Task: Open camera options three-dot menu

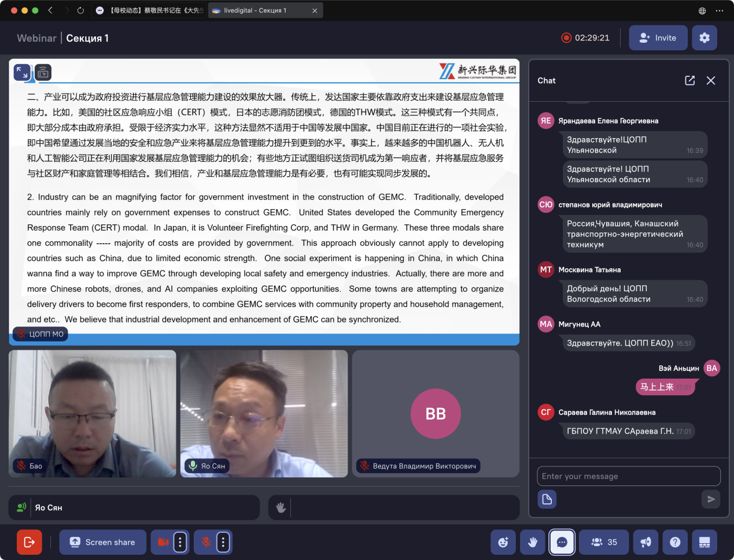Action: coord(180,542)
